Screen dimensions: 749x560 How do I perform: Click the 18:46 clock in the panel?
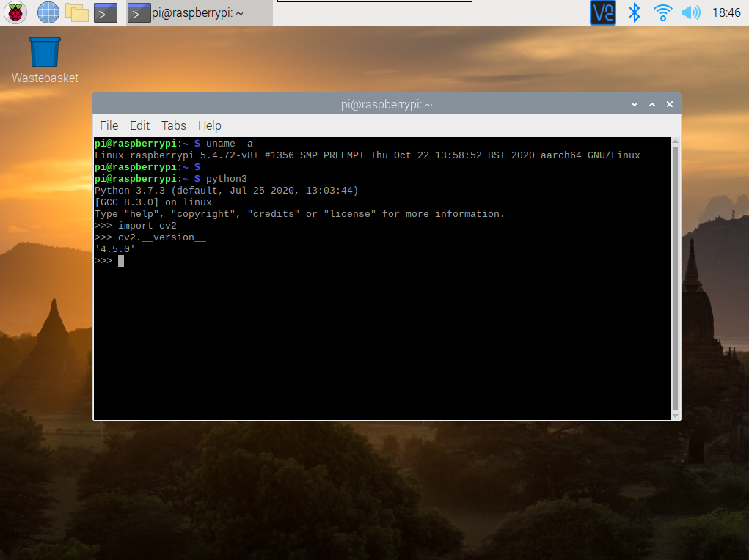pyautogui.click(x=726, y=12)
